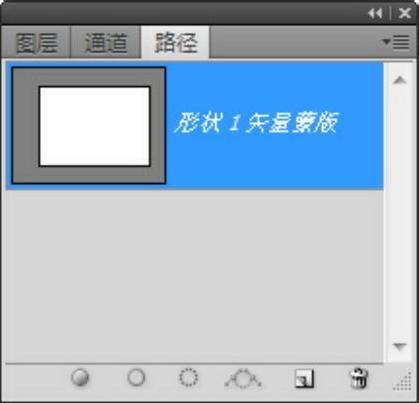
Task: Select path named 形状 1 矢量蒙版
Action: (x=195, y=126)
